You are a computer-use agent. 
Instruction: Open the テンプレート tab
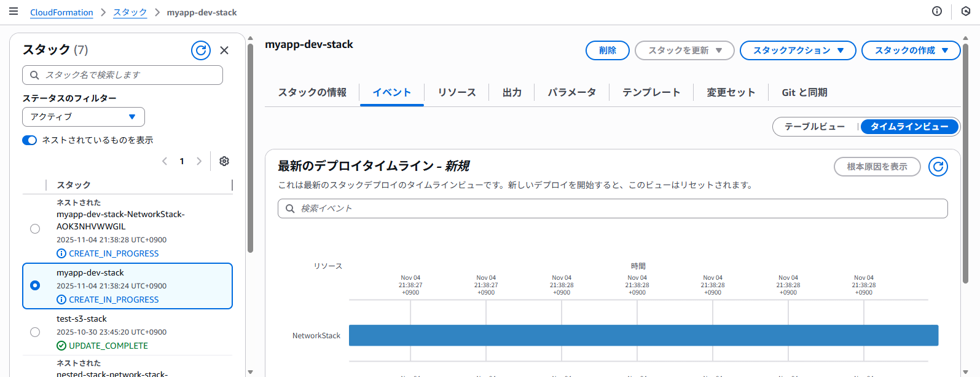(x=651, y=92)
